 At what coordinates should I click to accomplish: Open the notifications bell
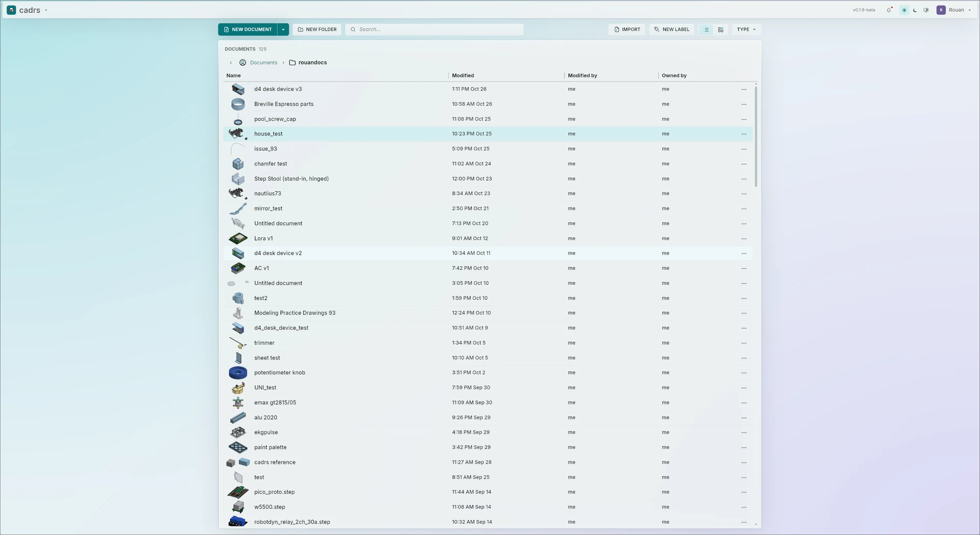(889, 10)
